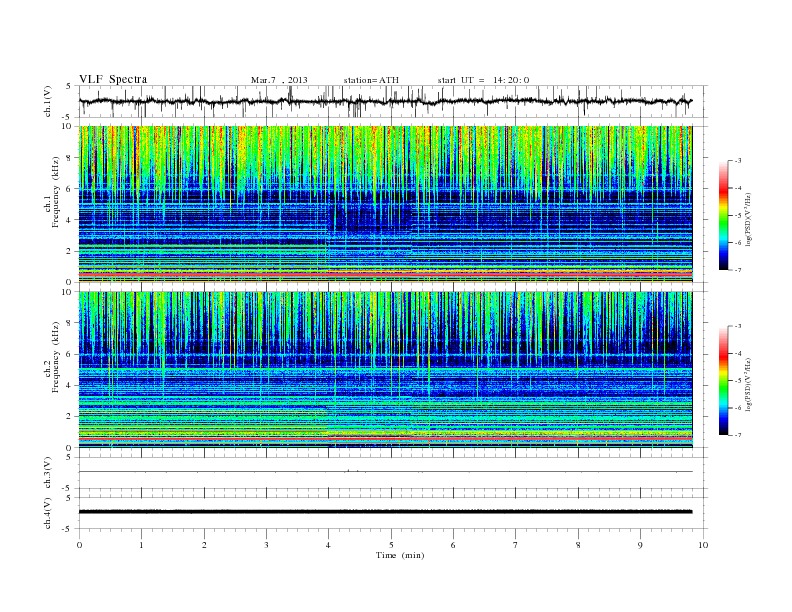Viewport: 792px width, 612px height.
Task: Click time axis tick label "10"
Action: pos(703,545)
